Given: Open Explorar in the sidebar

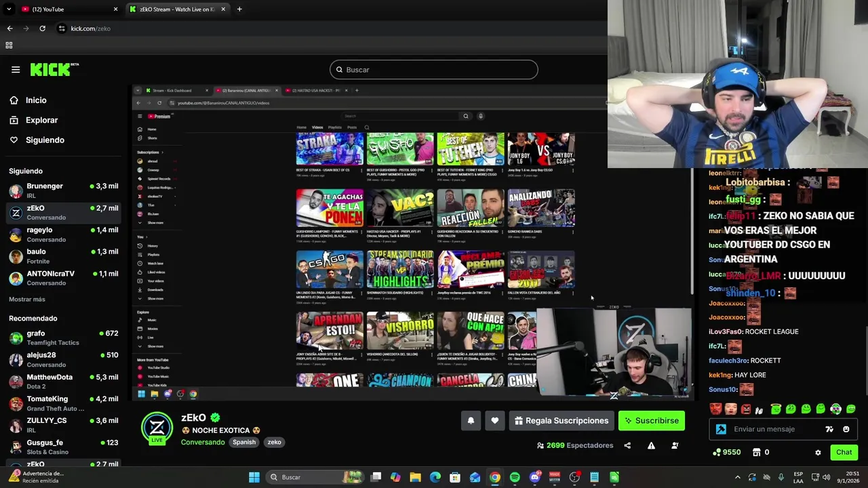Looking at the screenshot, I should point(41,120).
